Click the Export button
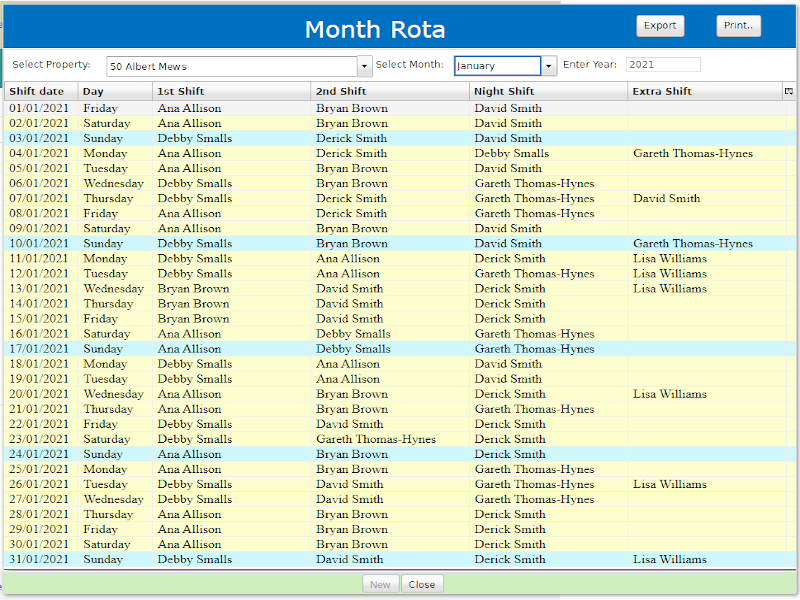This screenshot has width=800, height=600. (660, 26)
